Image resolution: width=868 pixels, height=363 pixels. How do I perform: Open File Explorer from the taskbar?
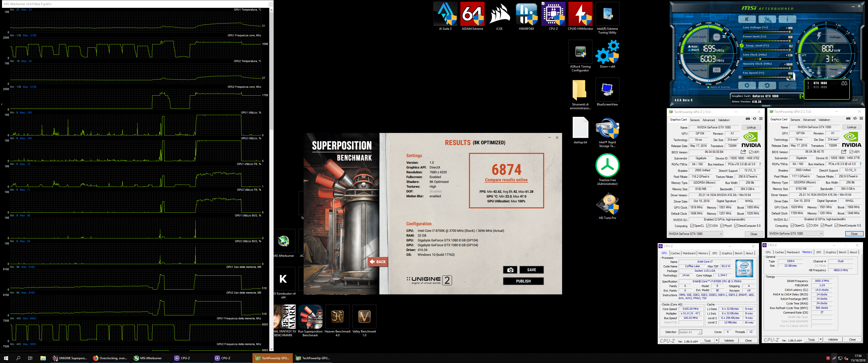pos(43,358)
